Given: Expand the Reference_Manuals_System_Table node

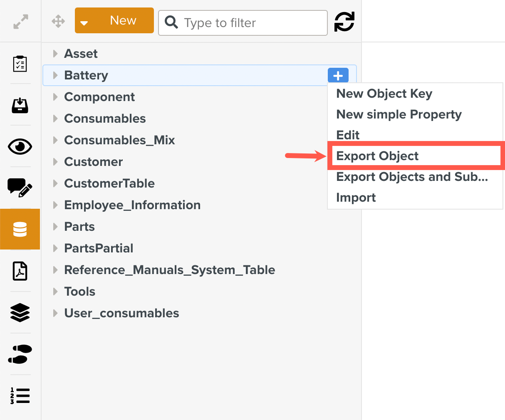Looking at the screenshot, I should [55, 270].
